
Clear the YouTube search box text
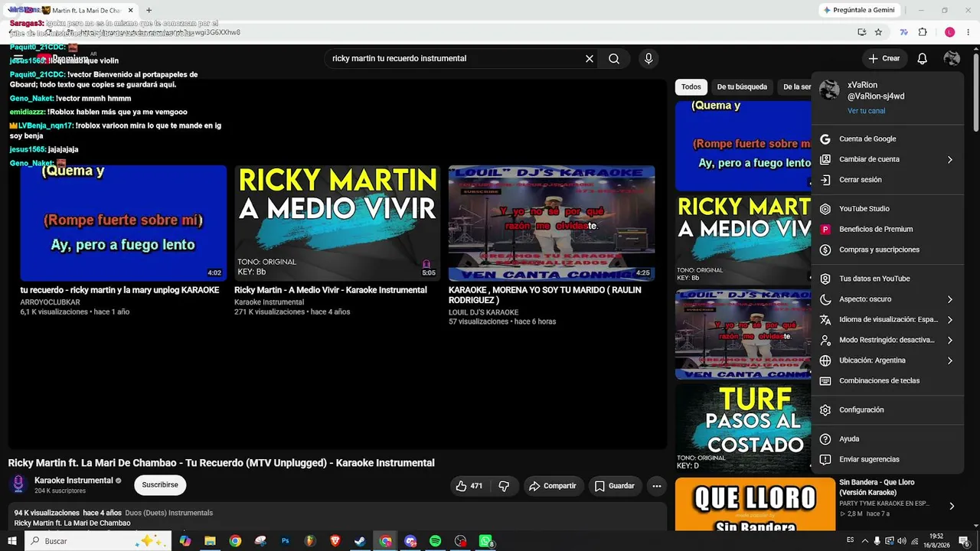point(590,59)
